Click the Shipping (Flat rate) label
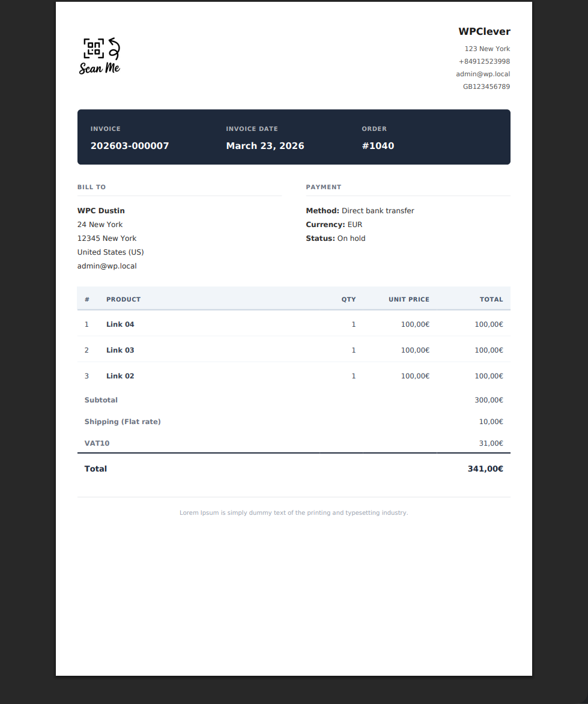This screenshot has width=588, height=704. (123, 422)
